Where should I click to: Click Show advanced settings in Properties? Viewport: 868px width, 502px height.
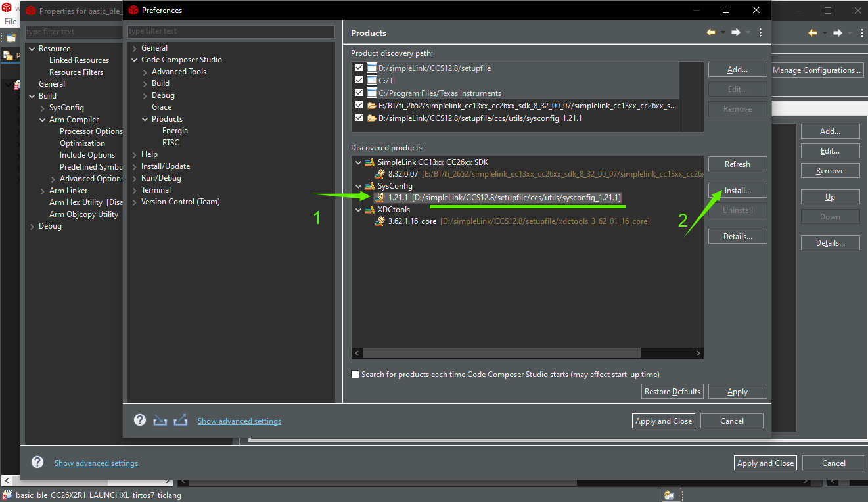[96, 463]
